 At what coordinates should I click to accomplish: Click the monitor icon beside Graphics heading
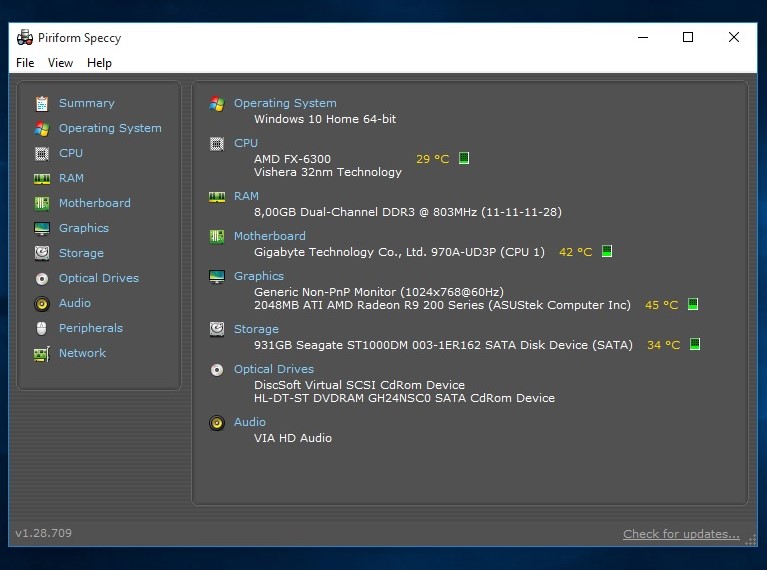[217, 276]
